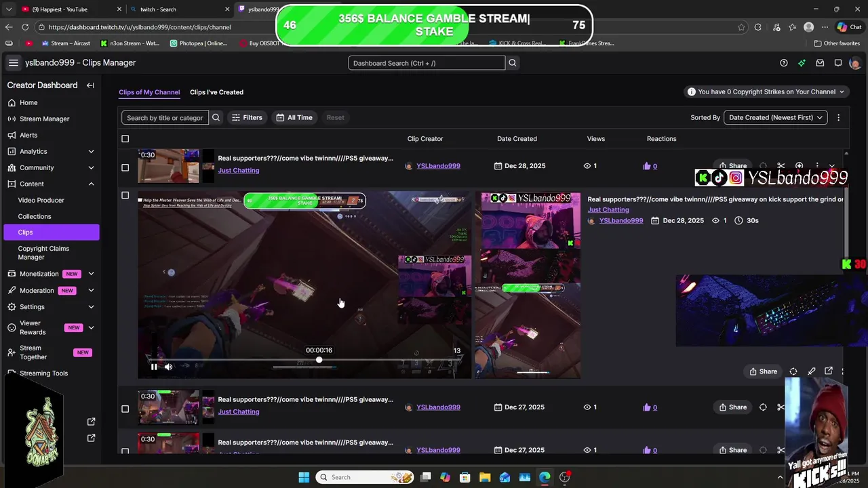Share the first Dec 27 clip

pyautogui.click(x=732, y=407)
